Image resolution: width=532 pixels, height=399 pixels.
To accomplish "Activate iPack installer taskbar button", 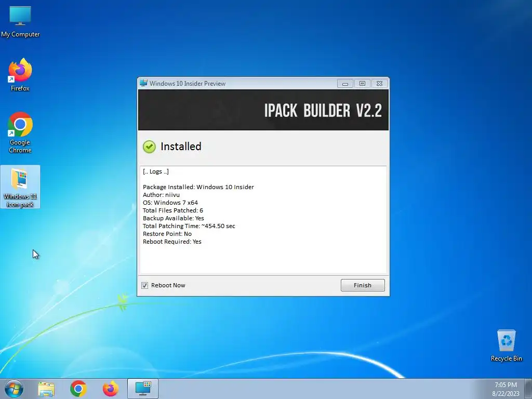I will (x=143, y=389).
